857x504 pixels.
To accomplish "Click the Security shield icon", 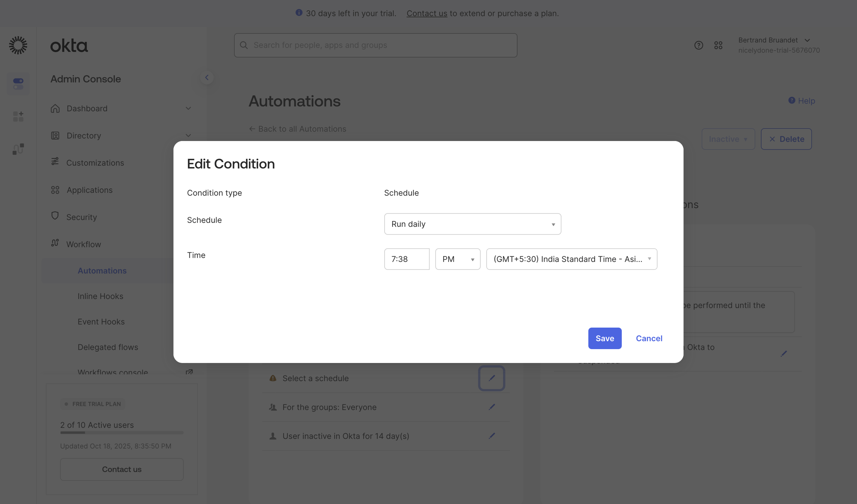I will [55, 216].
